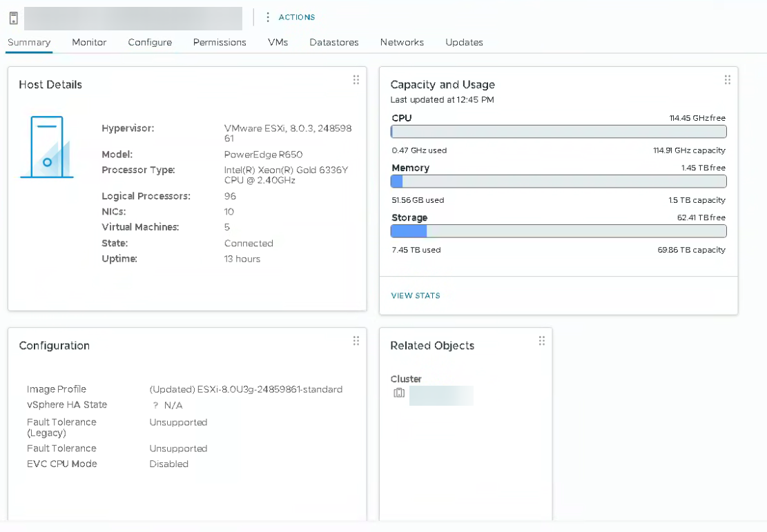Open the VMs tab
Viewport: 767px width, 532px height.
coord(278,42)
